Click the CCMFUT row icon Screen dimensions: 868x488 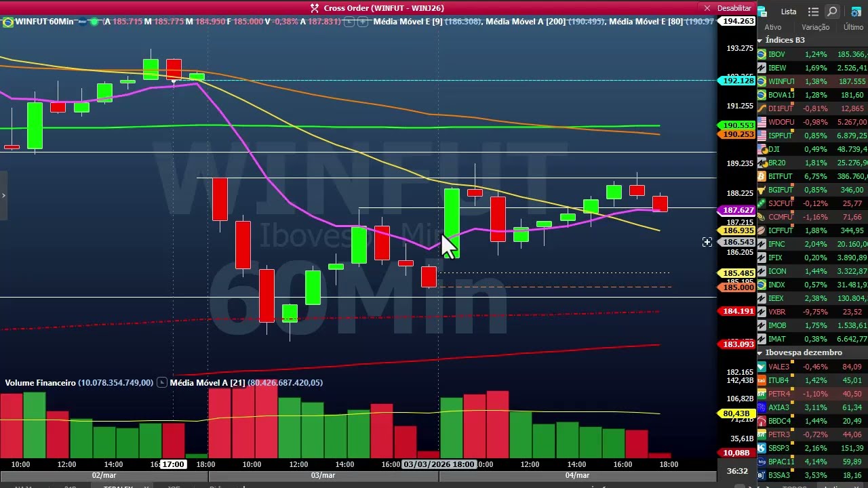[x=762, y=217]
